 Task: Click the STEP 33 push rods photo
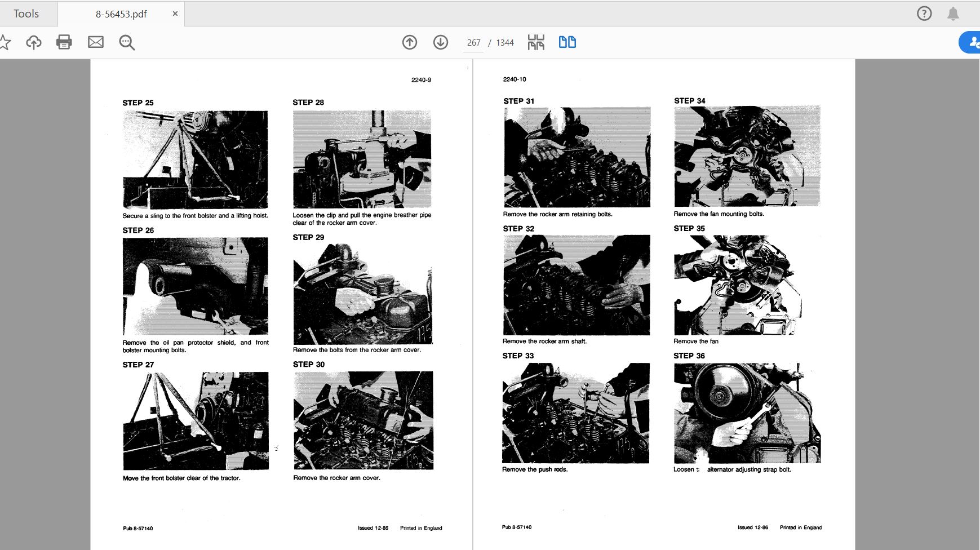point(576,413)
